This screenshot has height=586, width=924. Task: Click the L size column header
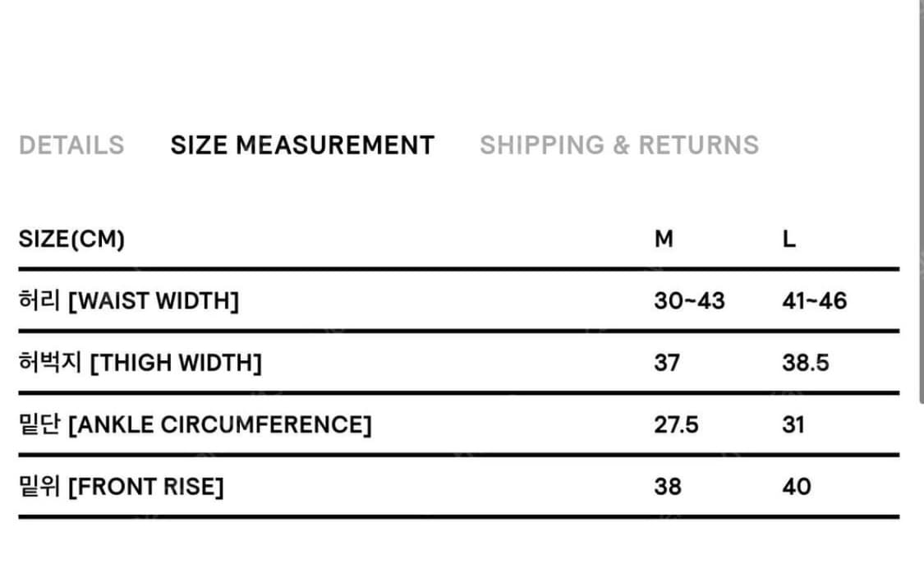pyautogui.click(x=789, y=239)
